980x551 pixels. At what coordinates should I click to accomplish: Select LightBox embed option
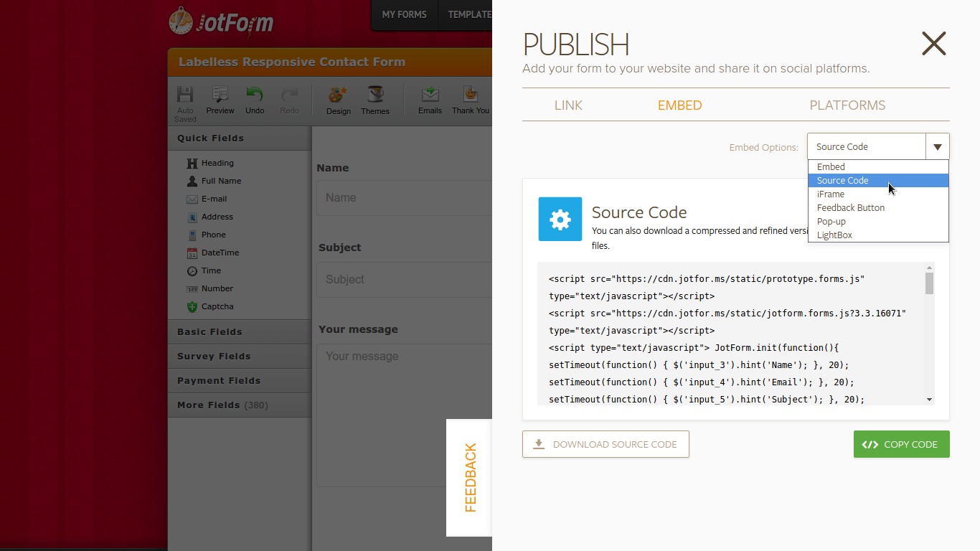tap(878, 235)
